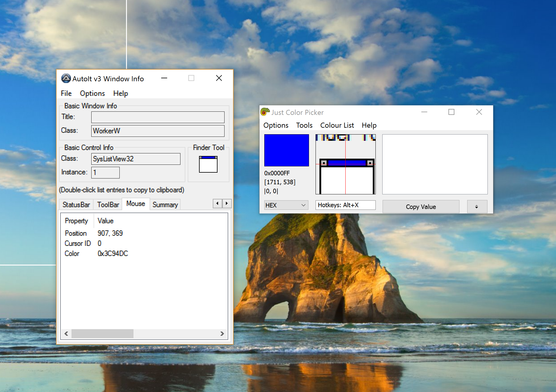Select the Position row value 907, 369

(x=110, y=233)
